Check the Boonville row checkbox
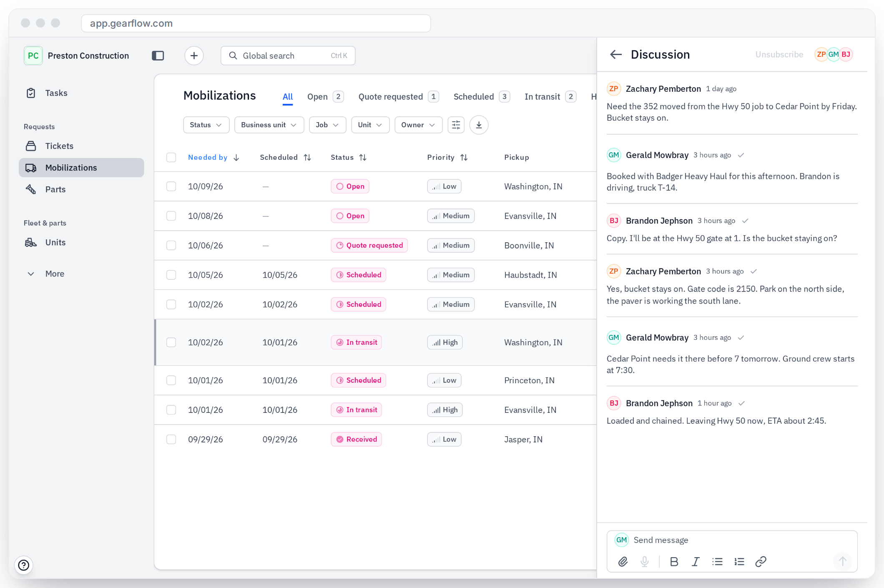The width and height of the screenshot is (884, 588). click(171, 245)
